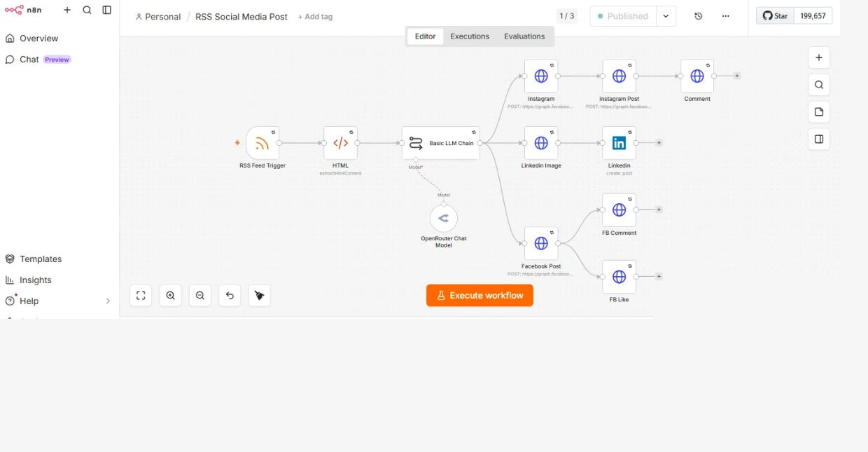Image resolution: width=868 pixels, height=452 pixels.
Task: Click the plus connector after Linkedin node
Action: click(659, 143)
